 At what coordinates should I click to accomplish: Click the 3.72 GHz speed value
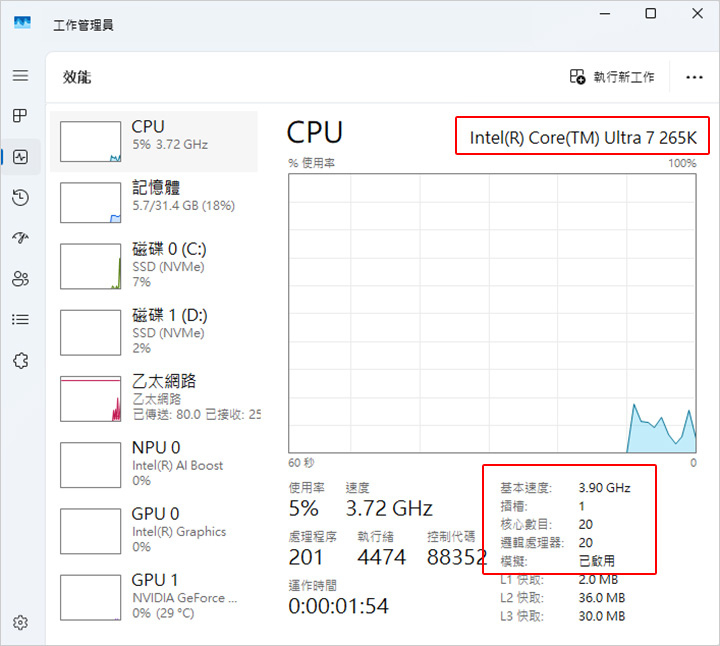389,508
